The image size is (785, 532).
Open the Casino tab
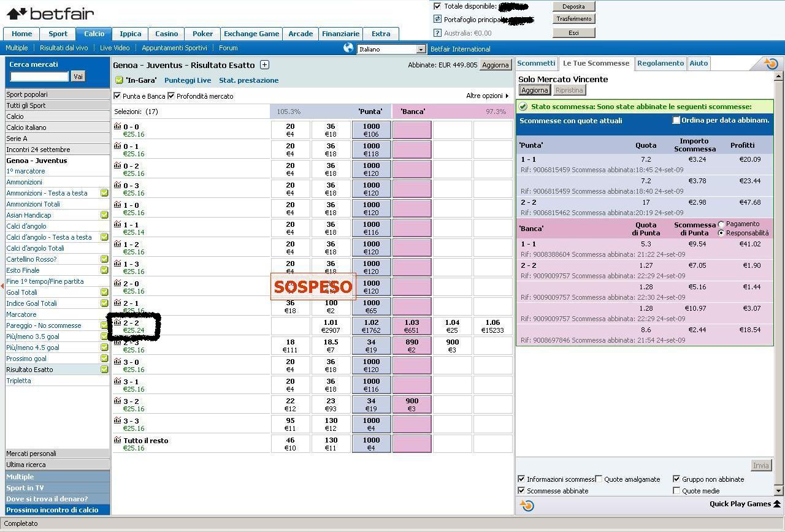[166, 34]
